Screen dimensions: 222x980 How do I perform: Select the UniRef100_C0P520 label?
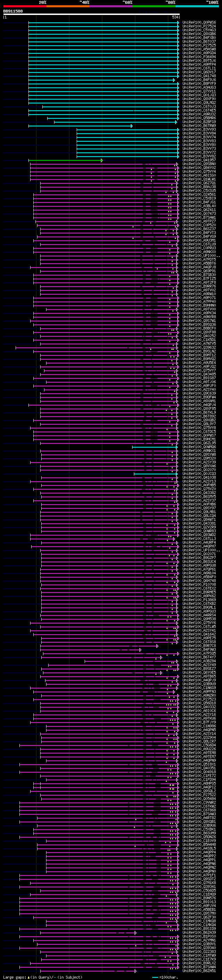199,225
